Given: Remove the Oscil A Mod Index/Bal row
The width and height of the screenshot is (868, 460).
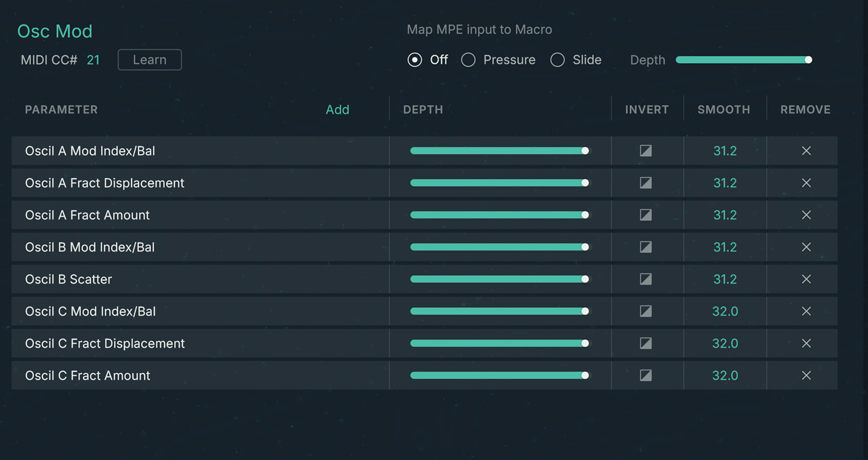Looking at the screenshot, I should pos(806,151).
